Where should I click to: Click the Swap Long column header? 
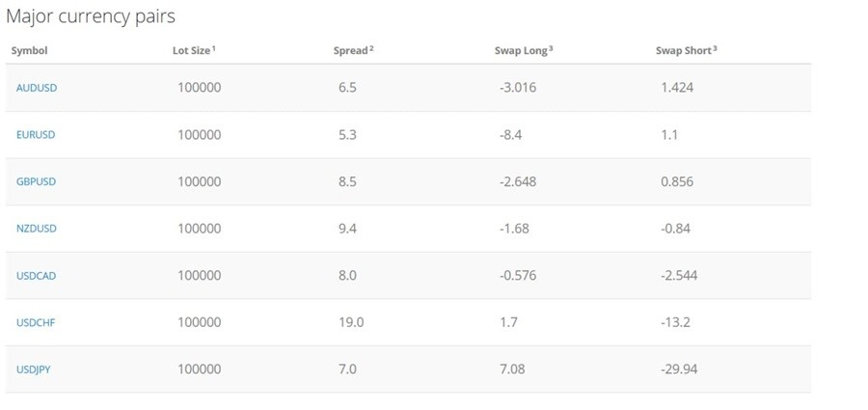point(514,50)
